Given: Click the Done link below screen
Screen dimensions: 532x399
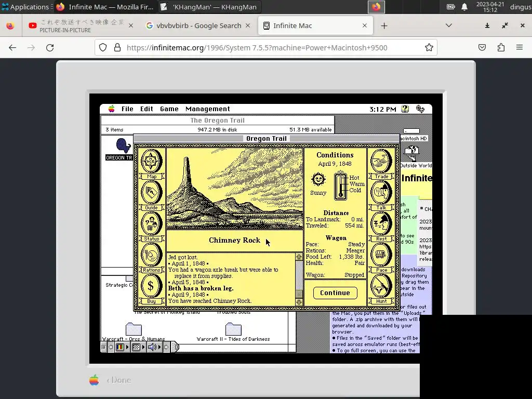Looking at the screenshot, I should click(x=118, y=380).
